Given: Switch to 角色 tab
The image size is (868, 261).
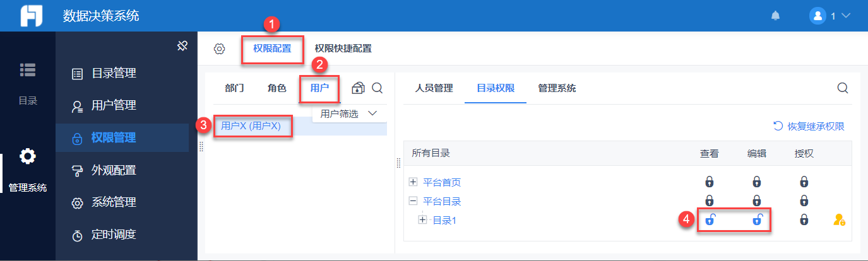Looking at the screenshot, I should tap(277, 88).
